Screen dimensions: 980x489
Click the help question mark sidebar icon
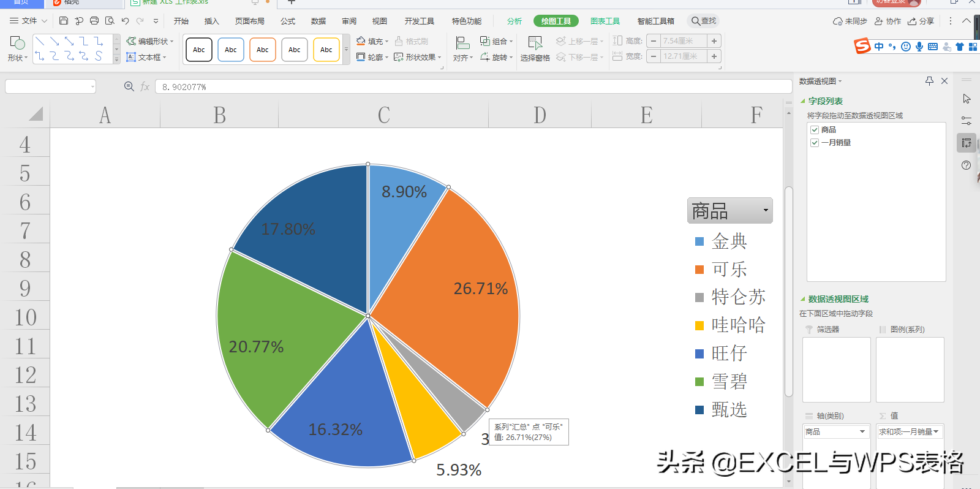pos(967,165)
